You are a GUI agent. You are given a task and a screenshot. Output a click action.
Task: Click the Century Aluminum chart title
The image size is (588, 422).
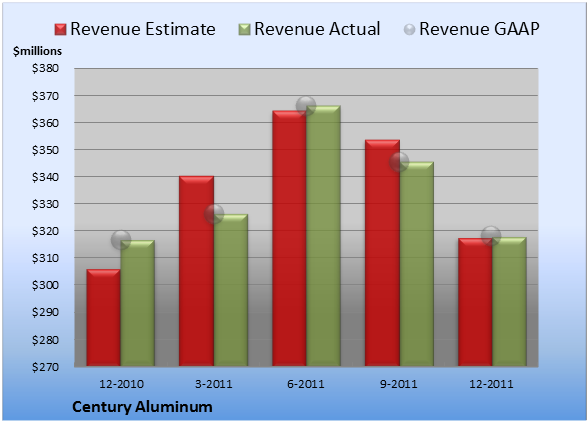tap(142, 407)
